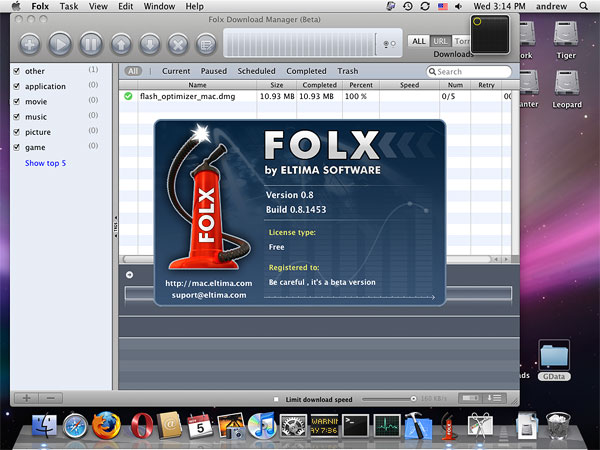
Task: Switch to the Scheduled filter tab
Action: pyautogui.click(x=256, y=71)
